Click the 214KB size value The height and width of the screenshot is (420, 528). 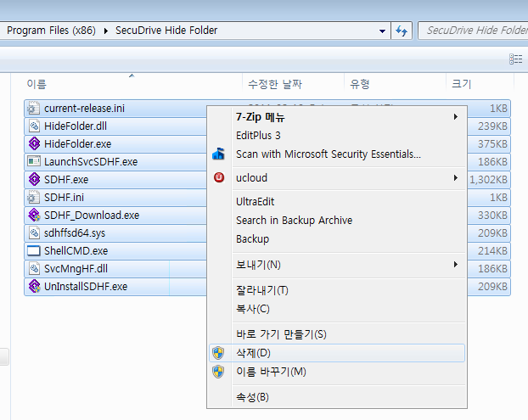coord(492,251)
